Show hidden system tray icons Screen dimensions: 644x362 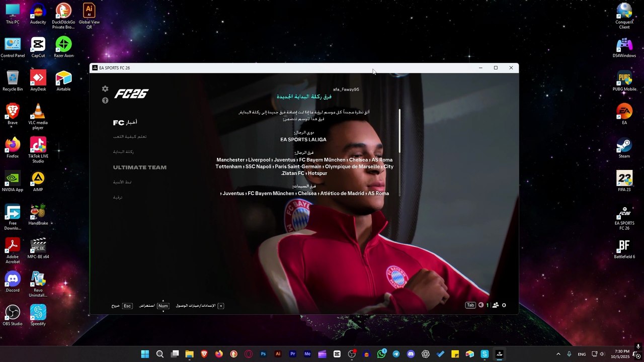pos(558,354)
